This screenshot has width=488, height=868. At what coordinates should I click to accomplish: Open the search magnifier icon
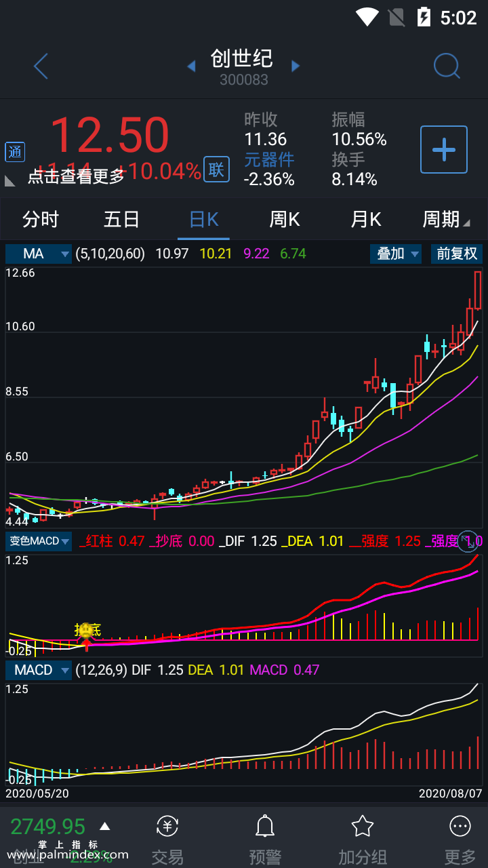click(447, 66)
